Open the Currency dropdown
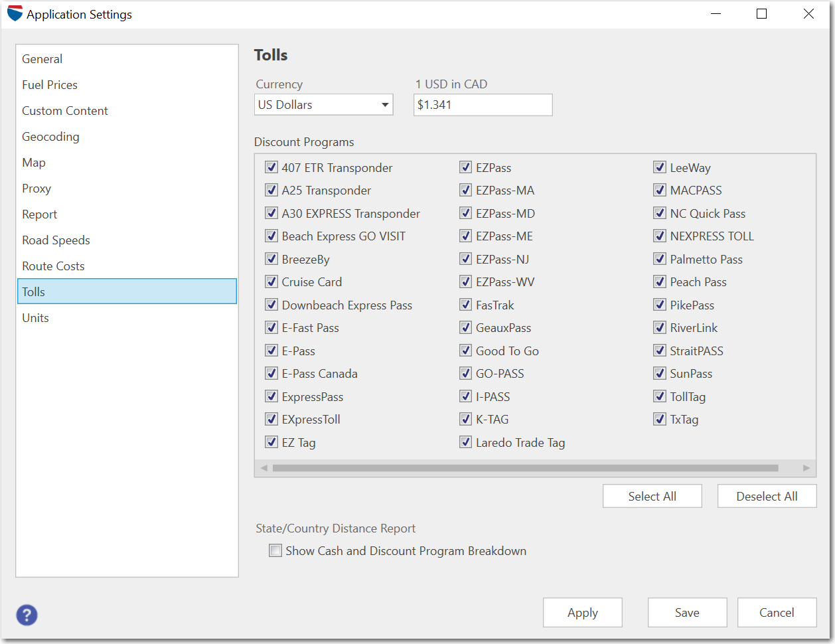The height and width of the screenshot is (644, 835). coord(324,105)
